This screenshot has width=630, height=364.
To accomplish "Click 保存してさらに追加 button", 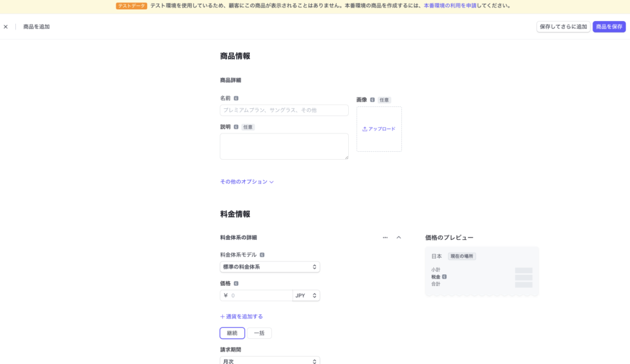I will [x=563, y=27].
